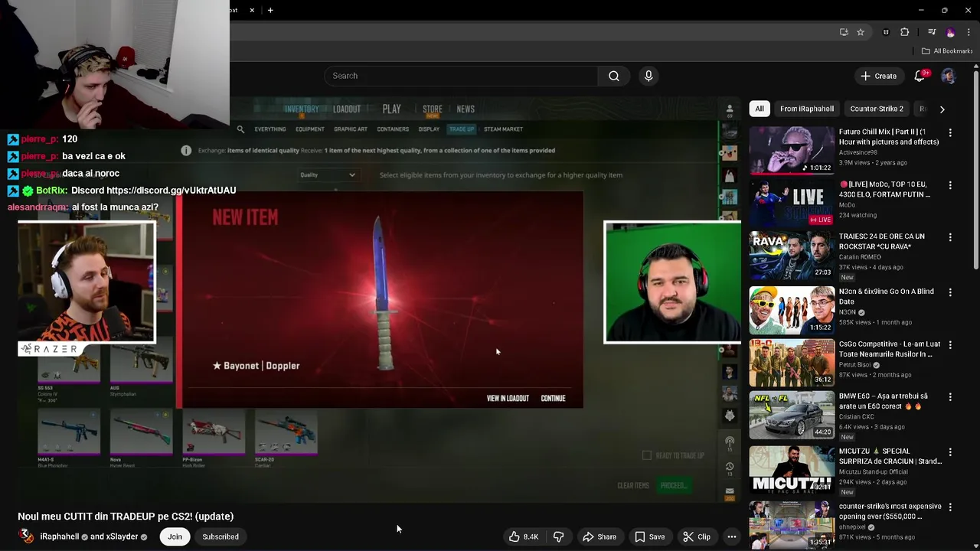Screen dimensions: 980x551
Task: Open title 'TRAIESC 24 DE ORE CA UN ROCKSTAR'
Action: (x=882, y=241)
